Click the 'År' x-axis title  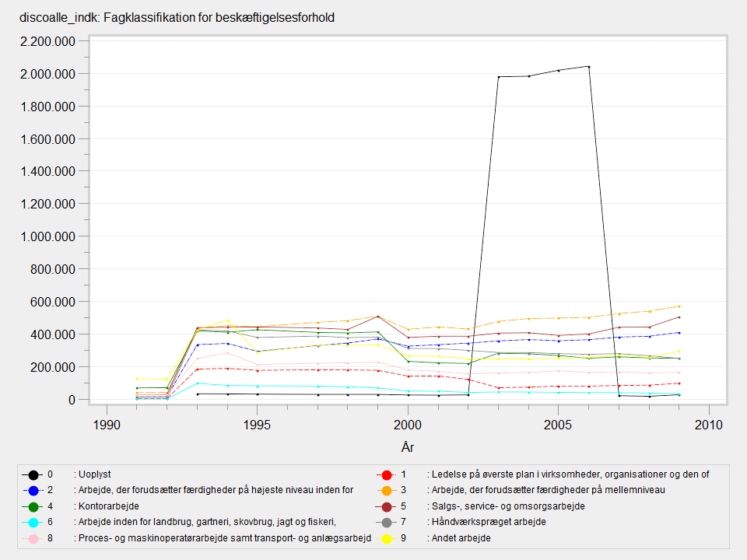coord(408,447)
